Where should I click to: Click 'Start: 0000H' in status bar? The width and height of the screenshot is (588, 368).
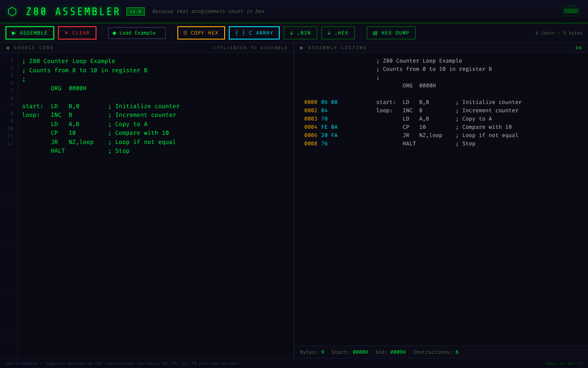coord(350,352)
